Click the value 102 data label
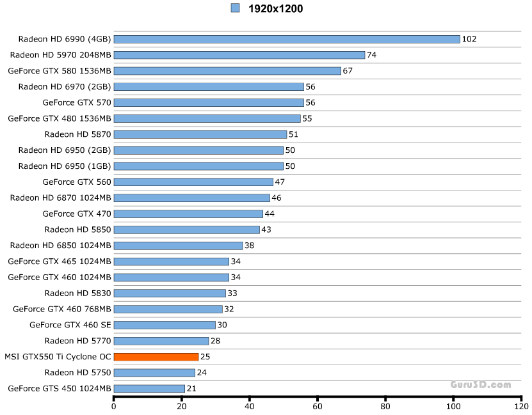This screenshot has height=415, width=532. [469, 39]
